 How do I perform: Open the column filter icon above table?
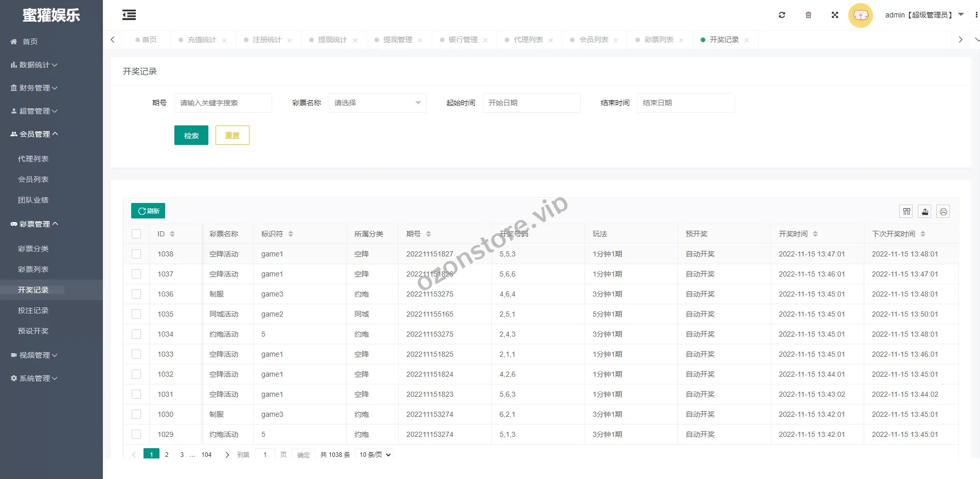coord(906,211)
